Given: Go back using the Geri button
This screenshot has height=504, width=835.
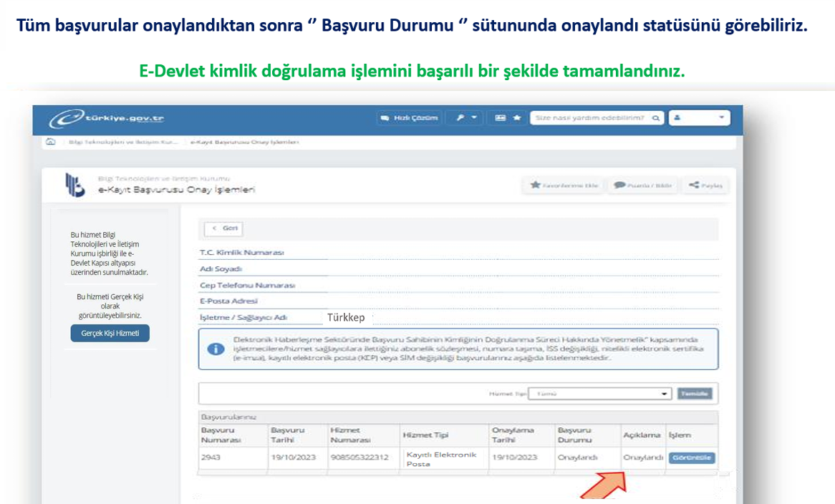Looking at the screenshot, I should pyautogui.click(x=223, y=228).
